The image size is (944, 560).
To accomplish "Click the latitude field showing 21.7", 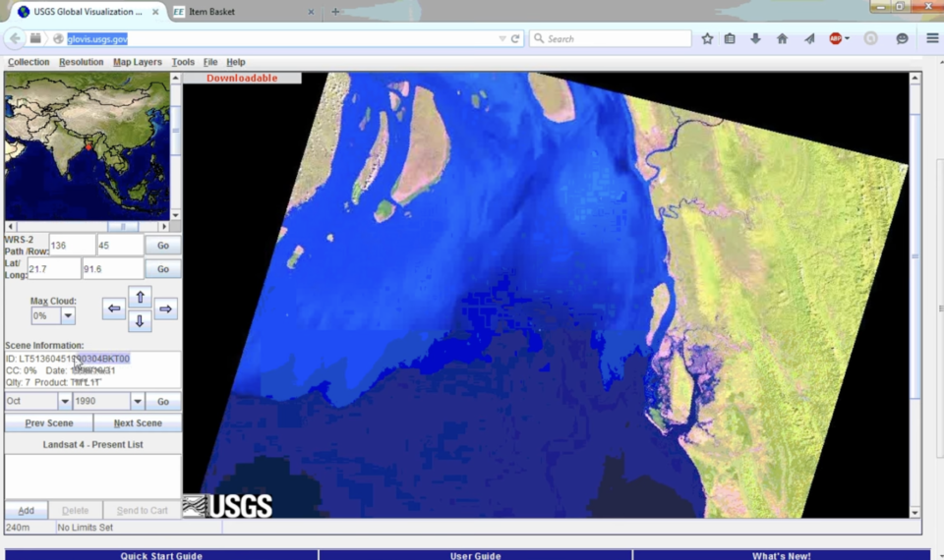I will point(54,269).
